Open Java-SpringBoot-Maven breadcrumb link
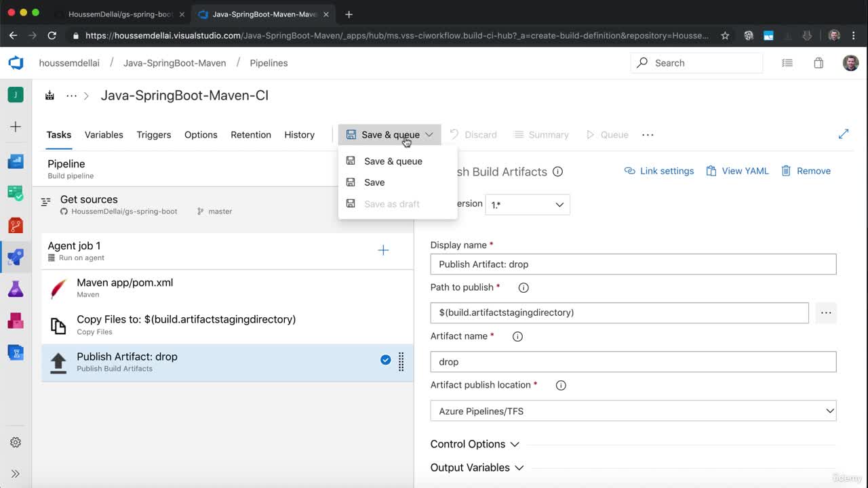This screenshot has height=488, width=868. pyautogui.click(x=175, y=63)
